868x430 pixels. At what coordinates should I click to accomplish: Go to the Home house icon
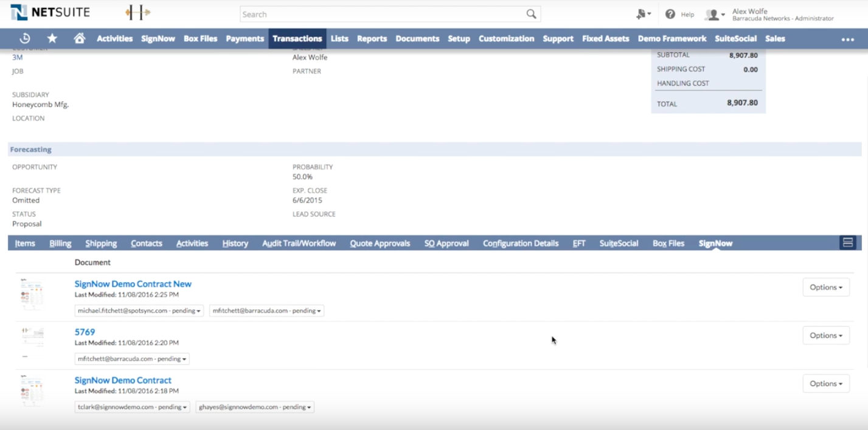point(79,38)
